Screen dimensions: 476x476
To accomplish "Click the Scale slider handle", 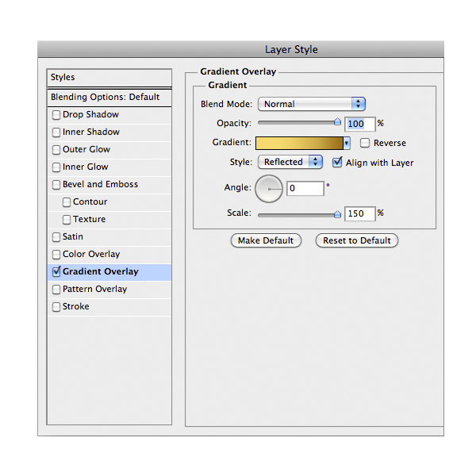I will [337, 213].
